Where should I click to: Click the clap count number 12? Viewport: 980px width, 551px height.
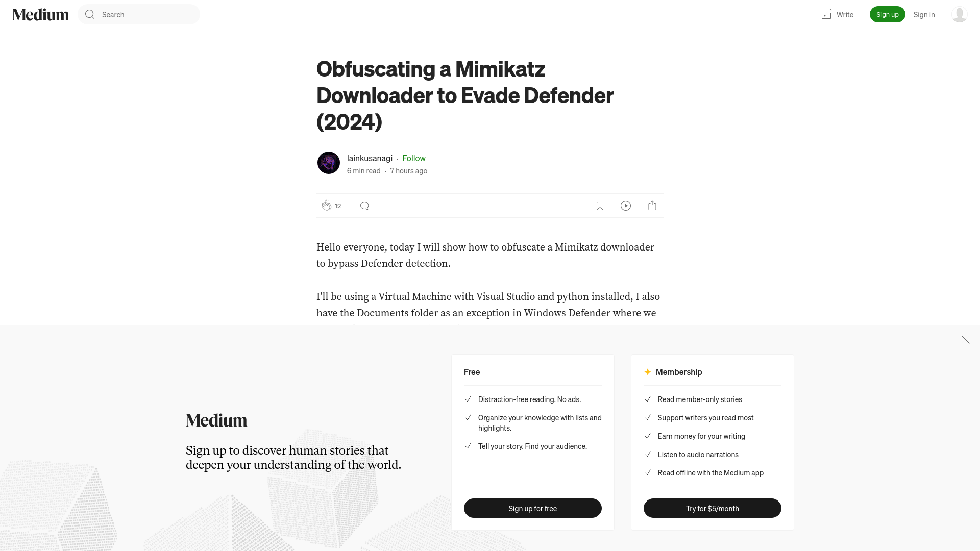pos(338,205)
